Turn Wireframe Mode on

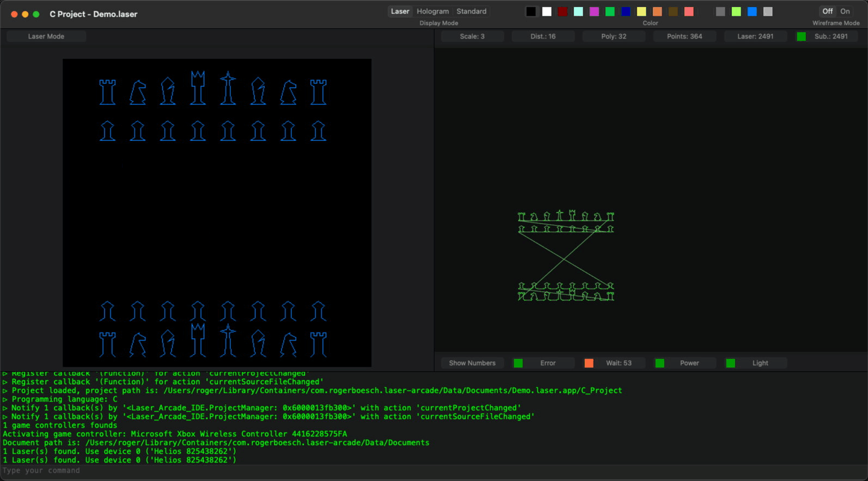(845, 11)
